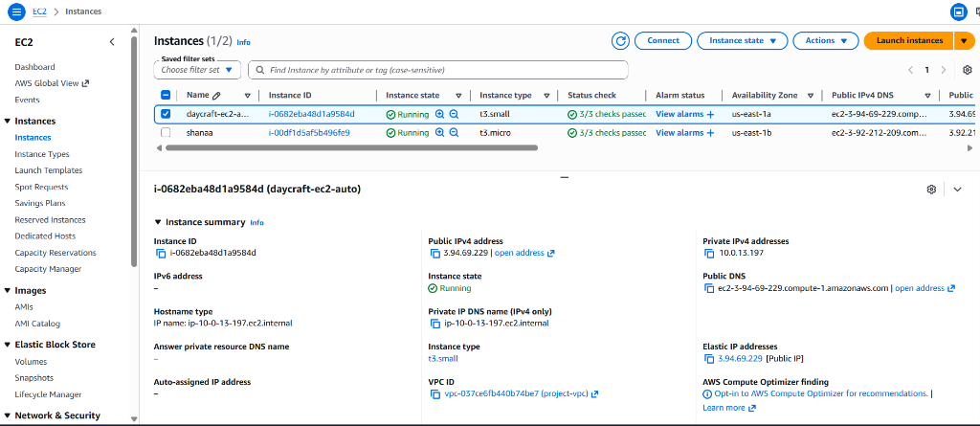This screenshot has height=426, width=980.
Task: Copy private IPv4 address 10.0.13.197
Action: (x=709, y=254)
